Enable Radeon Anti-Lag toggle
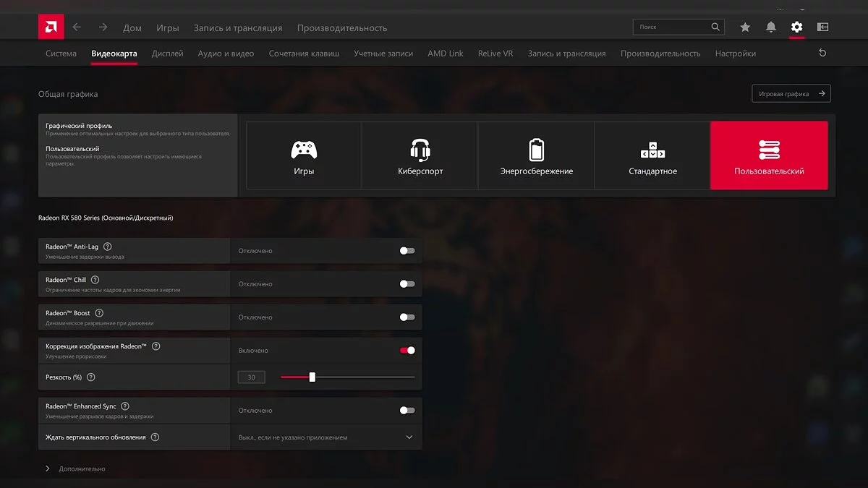The width and height of the screenshot is (868, 488). (x=407, y=251)
